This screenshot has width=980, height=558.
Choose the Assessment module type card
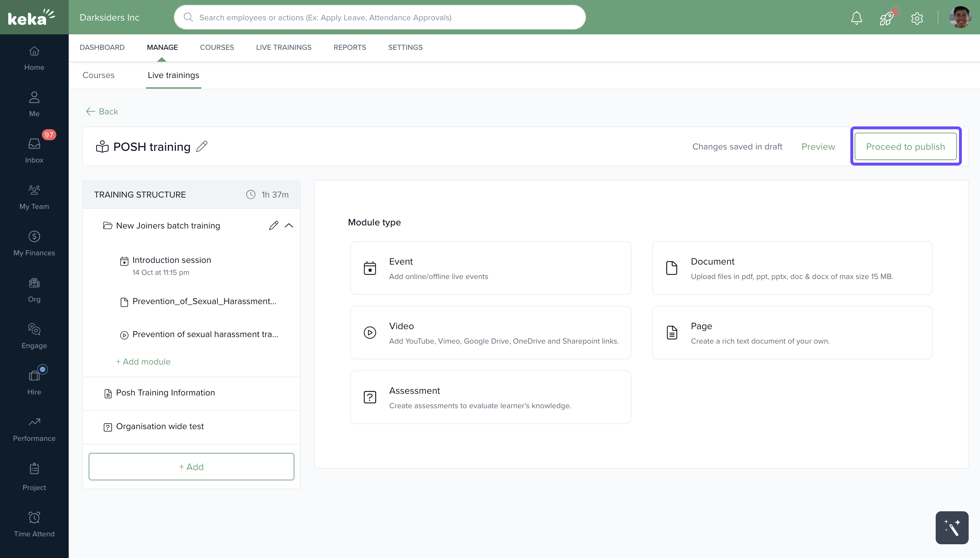491,397
